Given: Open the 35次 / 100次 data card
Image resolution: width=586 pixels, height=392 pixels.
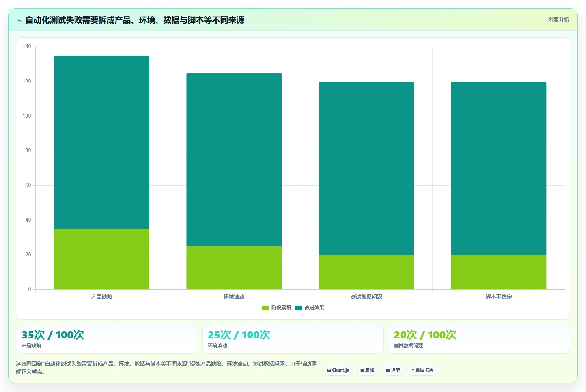Looking at the screenshot, I should [107, 339].
